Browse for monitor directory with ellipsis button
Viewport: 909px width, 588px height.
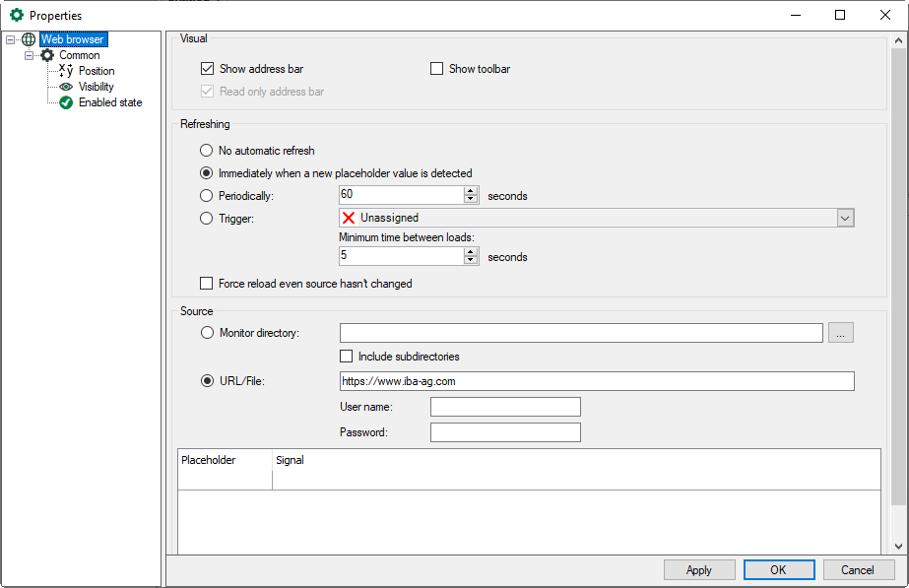coord(840,333)
